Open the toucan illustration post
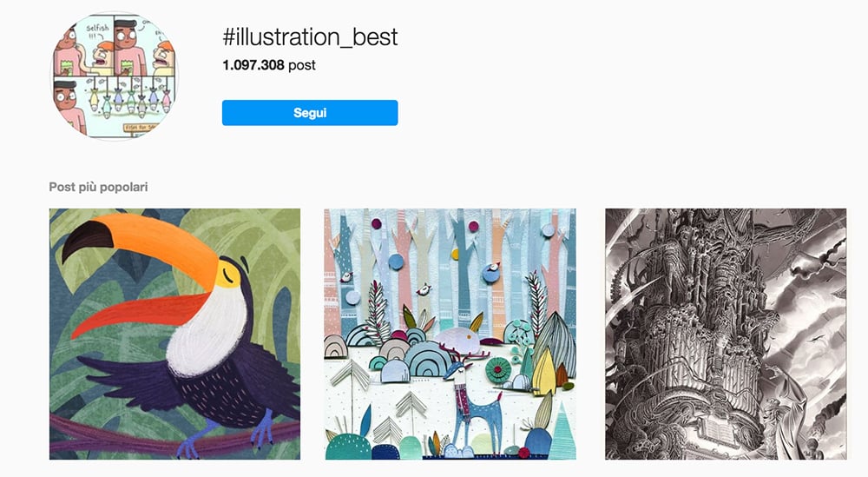The height and width of the screenshot is (477, 868). tap(175, 334)
